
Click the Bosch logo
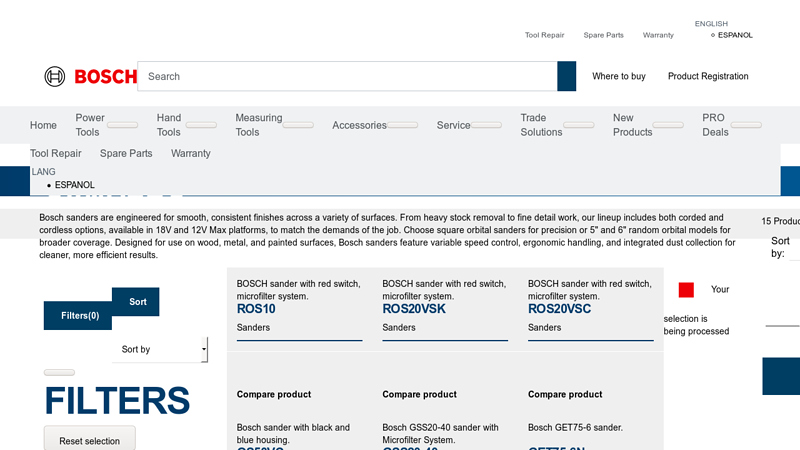pyautogui.click(x=90, y=76)
